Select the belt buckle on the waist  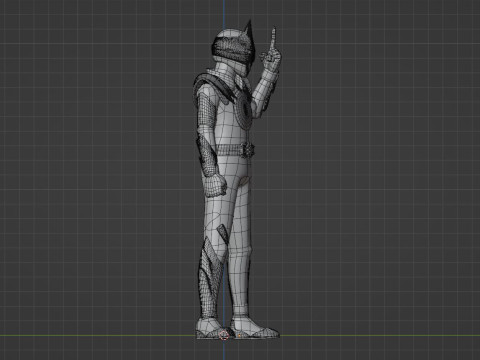247,149
